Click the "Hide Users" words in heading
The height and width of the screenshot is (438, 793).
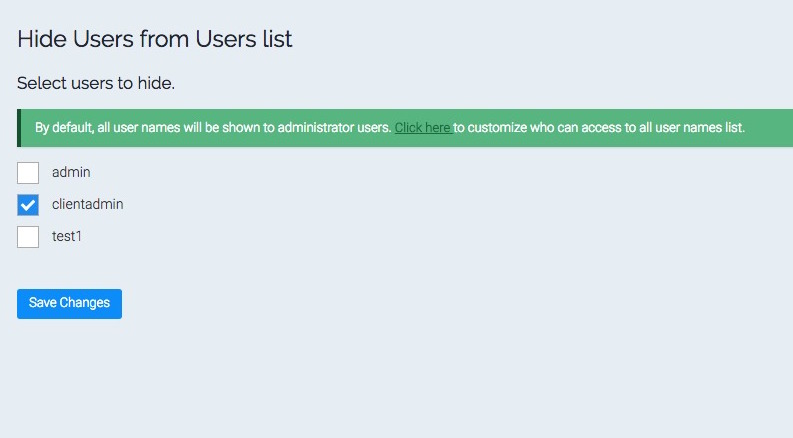pyautogui.click(x=75, y=39)
